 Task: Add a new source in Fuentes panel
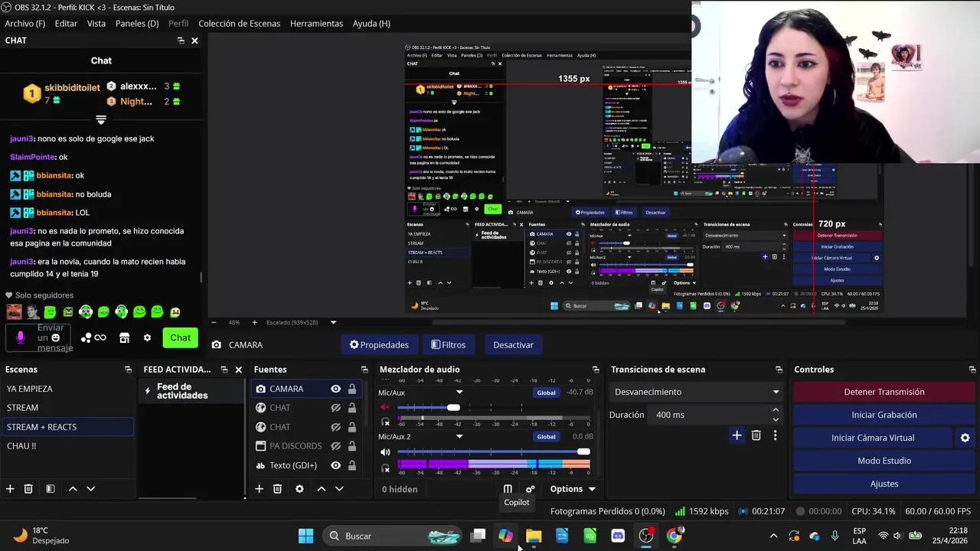(259, 489)
